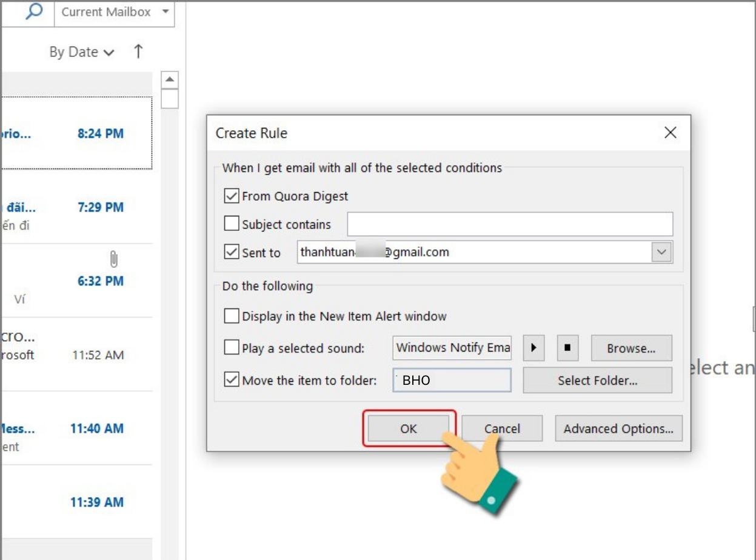Enable Play a selected sound option
The image size is (756, 560).
point(232,348)
